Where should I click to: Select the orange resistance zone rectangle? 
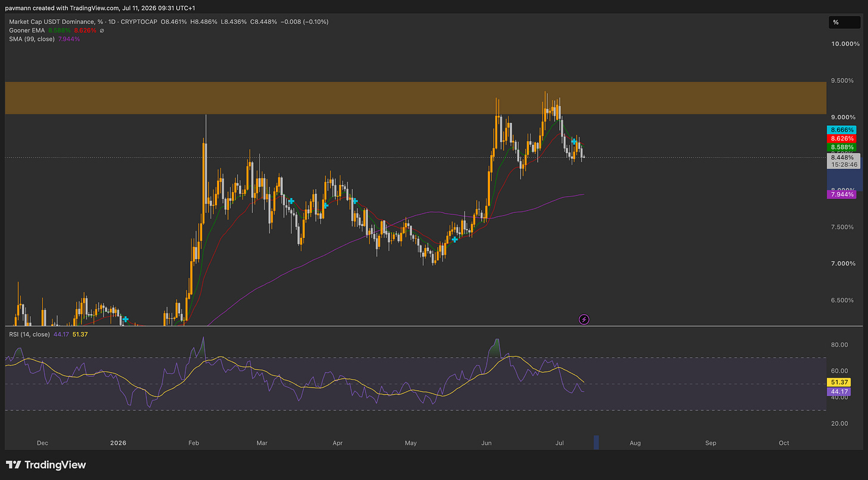(416, 98)
